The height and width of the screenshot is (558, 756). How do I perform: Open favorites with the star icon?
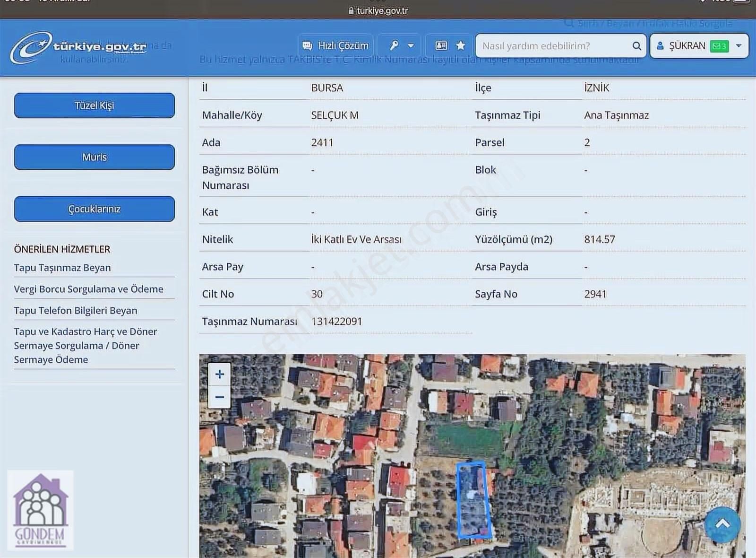461,46
